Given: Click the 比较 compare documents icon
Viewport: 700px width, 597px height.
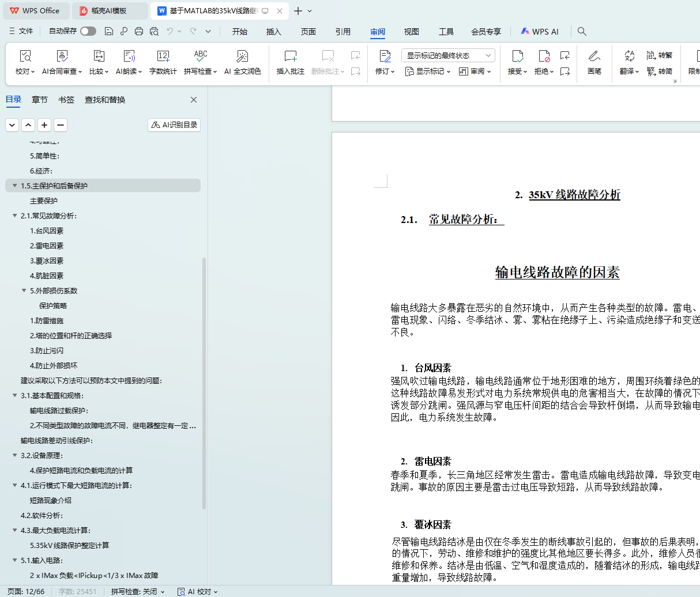Looking at the screenshot, I should coord(99,56).
